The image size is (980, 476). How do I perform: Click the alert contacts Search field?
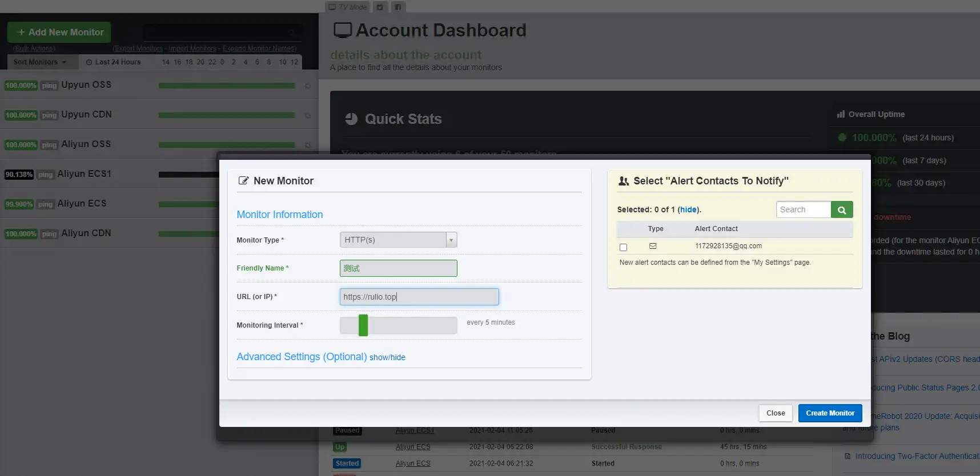point(803,209)
